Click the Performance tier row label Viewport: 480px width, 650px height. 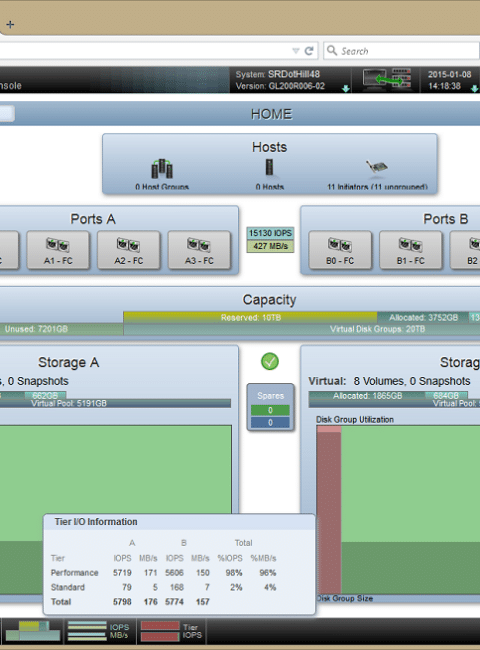coord(75,573)
